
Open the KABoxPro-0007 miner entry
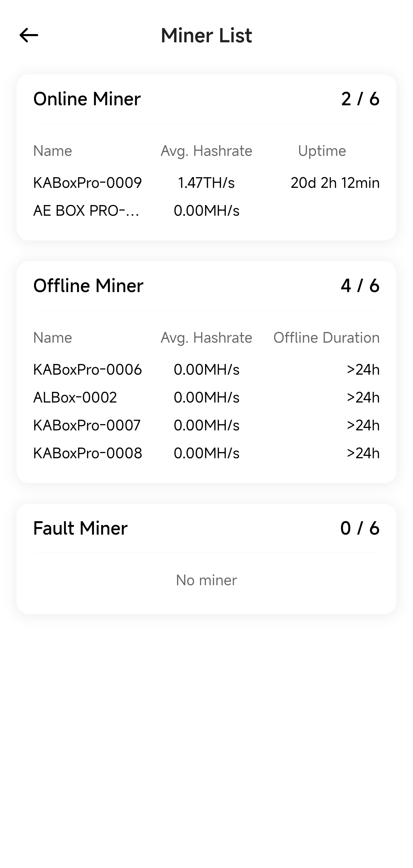click(x=206, y=425)
